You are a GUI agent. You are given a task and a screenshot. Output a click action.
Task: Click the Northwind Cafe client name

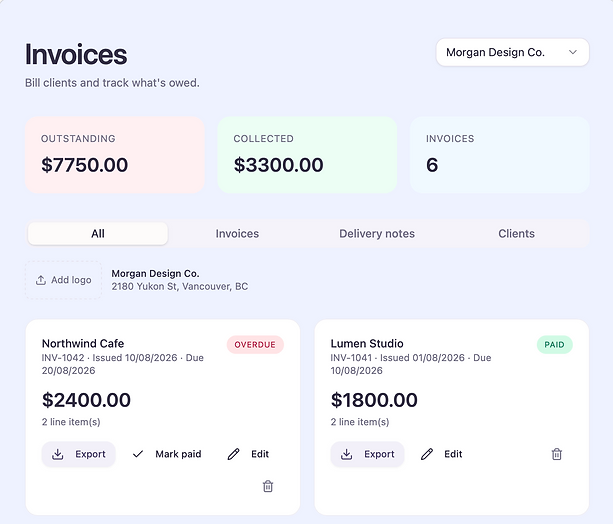tap(83, 343)
